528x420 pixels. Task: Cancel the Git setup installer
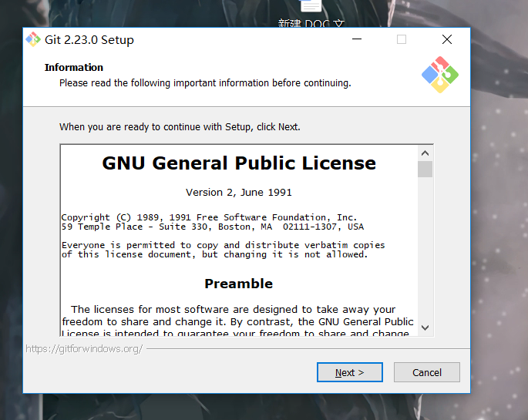click(x=427, y=372)
